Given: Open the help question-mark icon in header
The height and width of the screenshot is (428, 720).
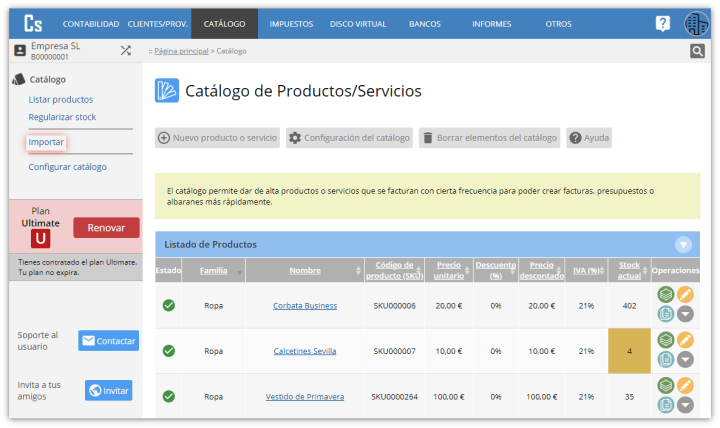Looking at the screenshot, I should pyautogui.click(x=663, y=23).
